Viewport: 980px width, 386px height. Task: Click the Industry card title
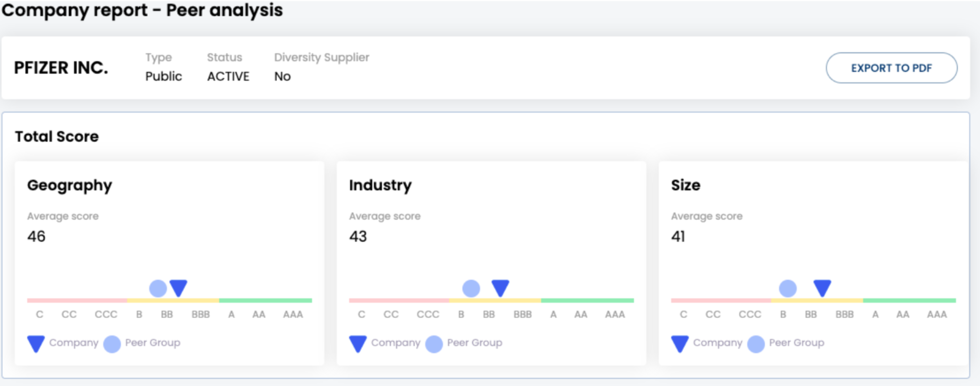[x=380, y=185]
